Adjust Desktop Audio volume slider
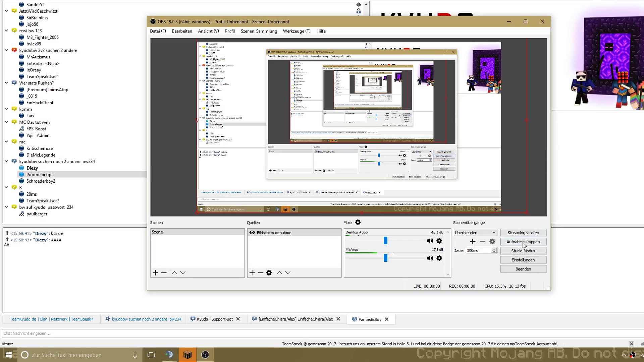 (385, 241)
